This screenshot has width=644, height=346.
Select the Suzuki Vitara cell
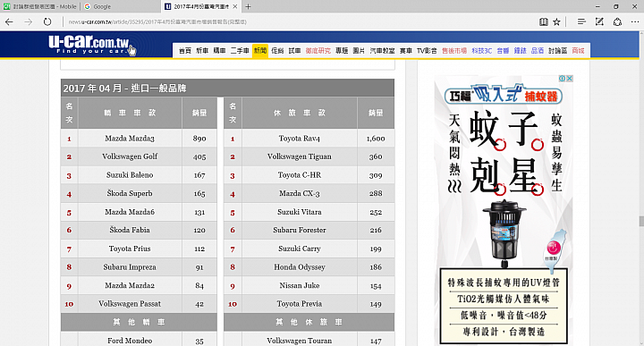pos(300,212)
